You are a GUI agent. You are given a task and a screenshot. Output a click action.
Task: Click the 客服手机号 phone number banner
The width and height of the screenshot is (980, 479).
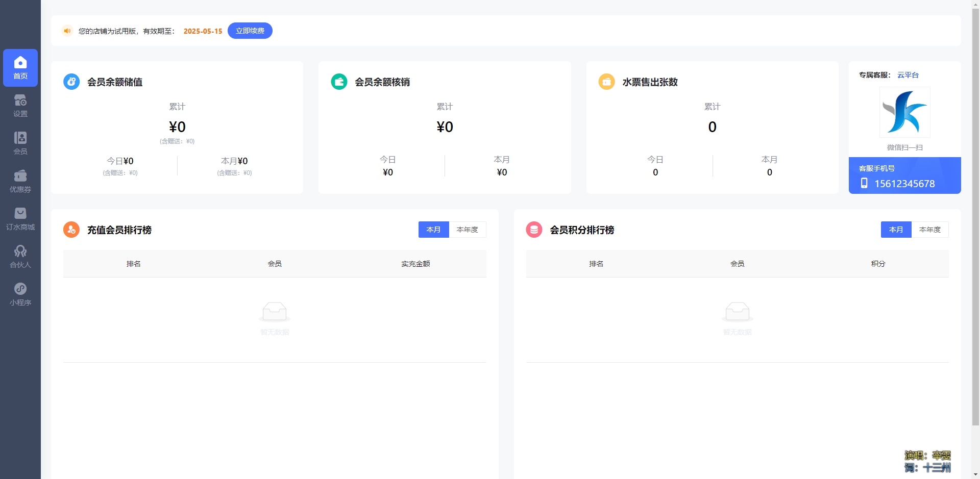(904, 176)
